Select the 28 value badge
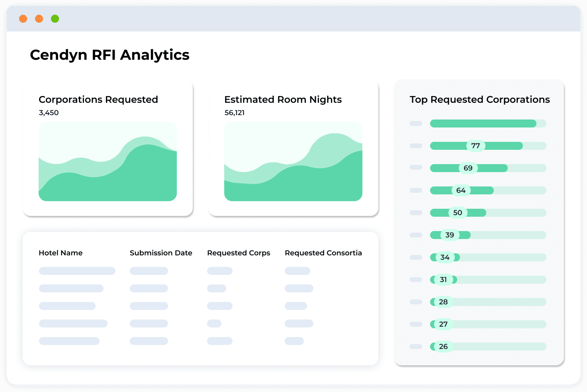This screenshot has height=392, width=587. coord(443,302)
